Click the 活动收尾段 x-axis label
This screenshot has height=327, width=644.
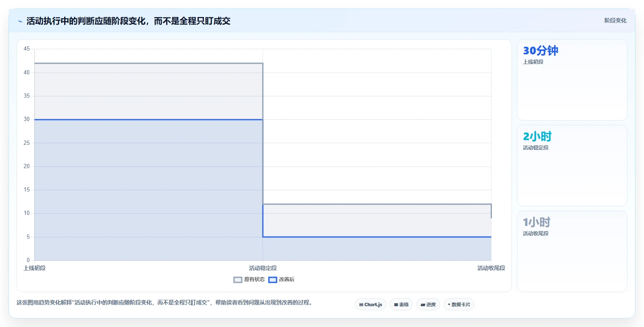click(491, 268)
